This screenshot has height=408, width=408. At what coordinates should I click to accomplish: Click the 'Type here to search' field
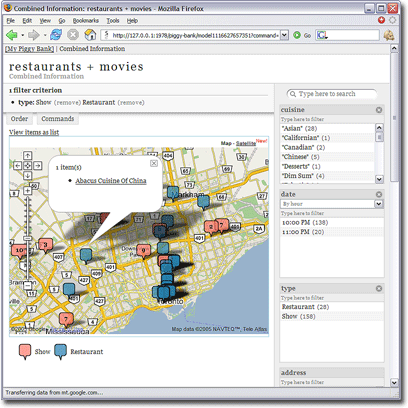point(332,94)
